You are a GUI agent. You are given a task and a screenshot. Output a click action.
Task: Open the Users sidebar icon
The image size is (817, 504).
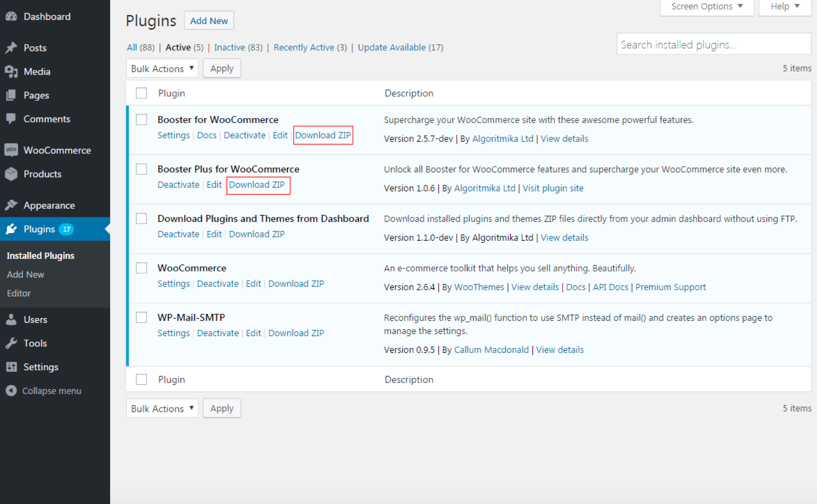coord(12,319)
